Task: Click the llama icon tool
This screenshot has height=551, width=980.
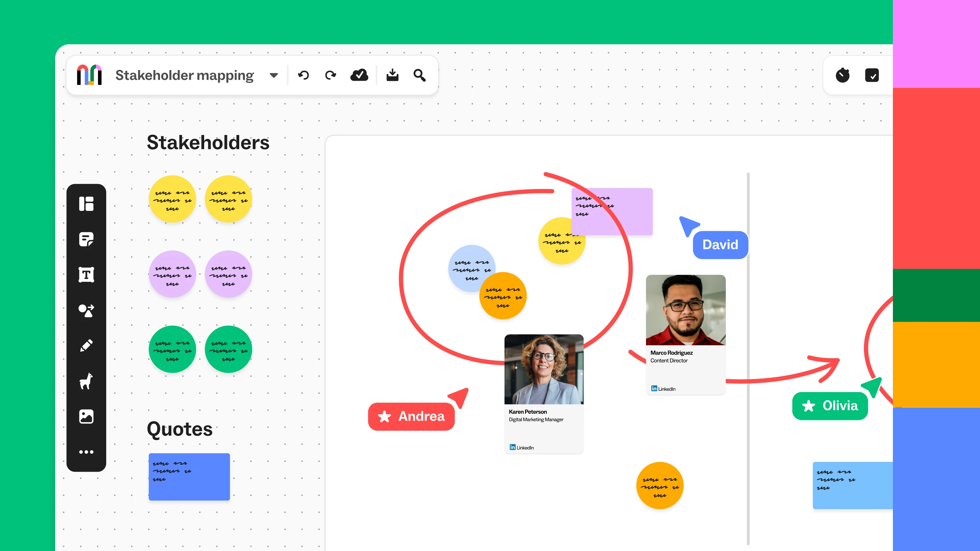Action: point(86,381)
